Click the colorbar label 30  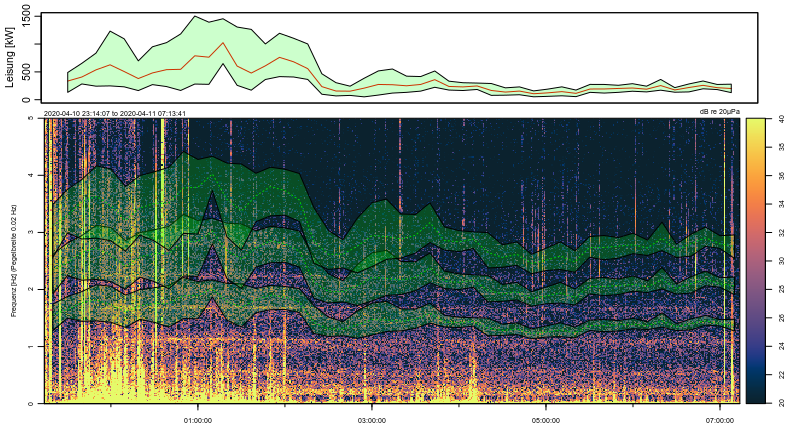[x=782, y=261]
